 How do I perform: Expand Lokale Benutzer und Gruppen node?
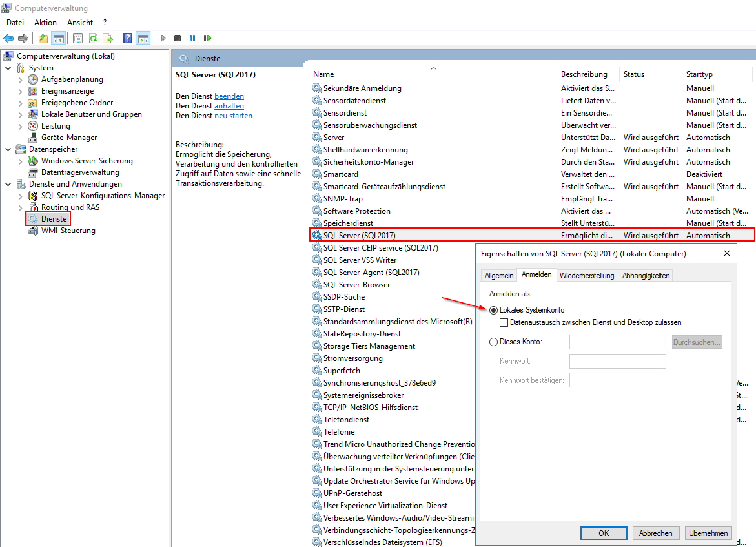coord(20,114)
